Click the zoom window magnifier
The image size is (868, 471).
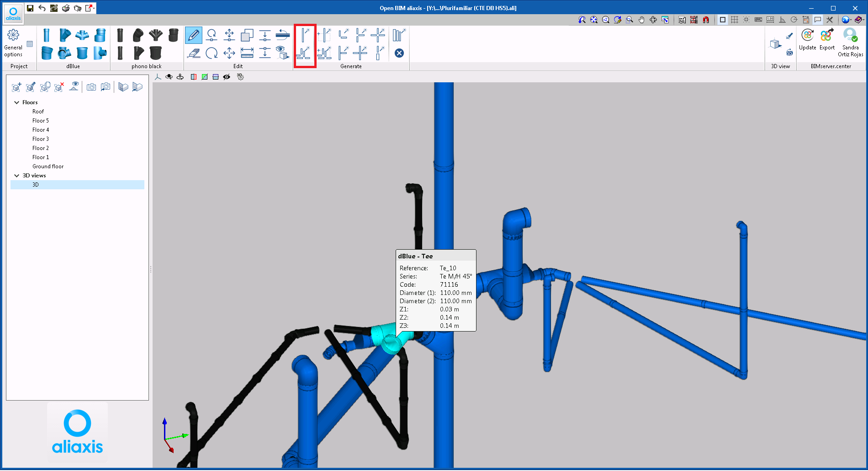(630, 20)
